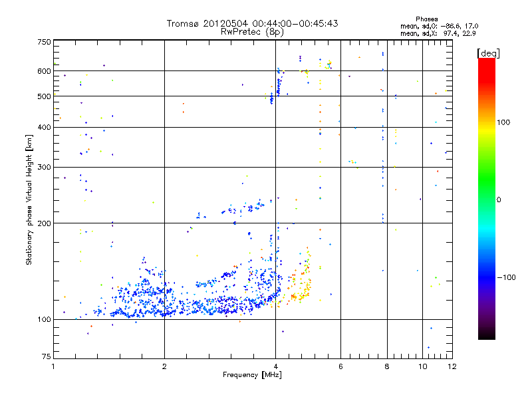Click the y-axis tick label '75'
532x399 pixels.
click(x=47, y=356)
